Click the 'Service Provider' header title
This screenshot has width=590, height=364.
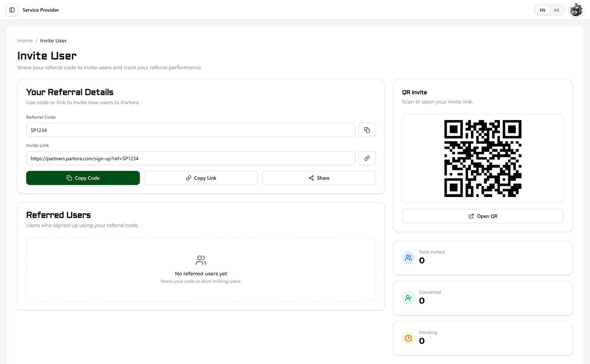[41, 10]
